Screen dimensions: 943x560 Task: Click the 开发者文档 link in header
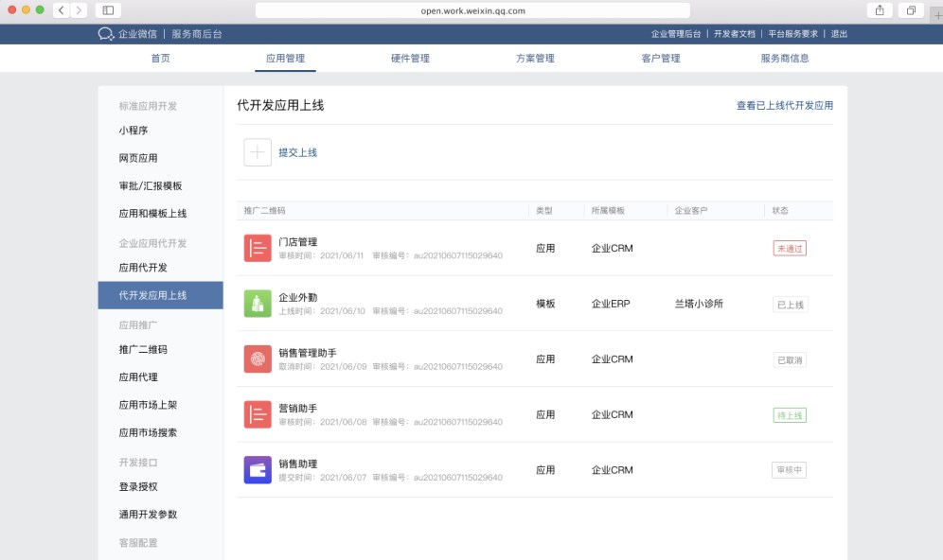click(x=735, y=34)
